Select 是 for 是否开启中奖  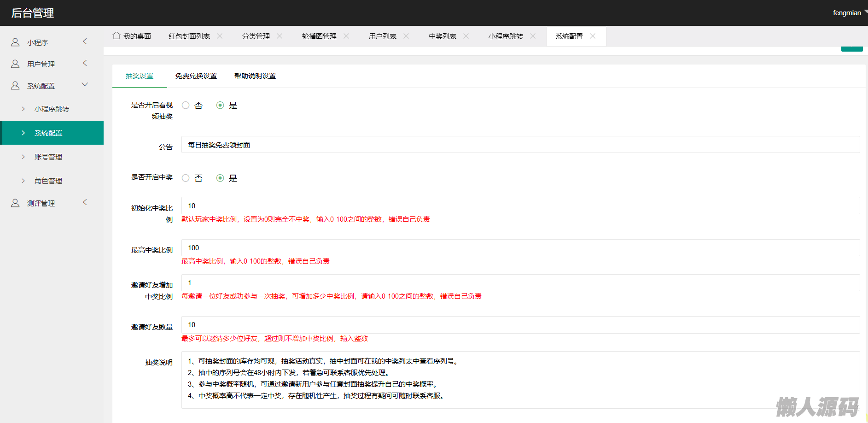pyautogui.click(x=220, y=178)
